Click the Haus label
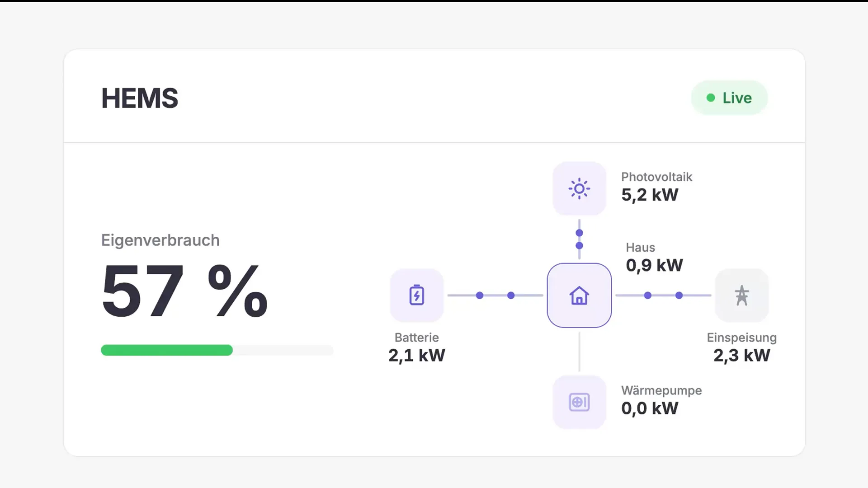Screen dimensions: 868x488 [x=640, y=247]
